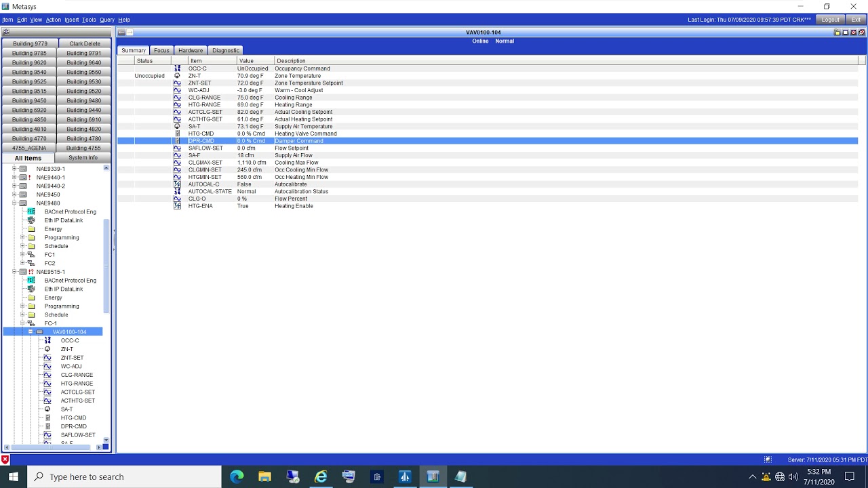Click the ZNT-SET analog icon in summary table
868x488 pixels.
(x=178, y=83)
